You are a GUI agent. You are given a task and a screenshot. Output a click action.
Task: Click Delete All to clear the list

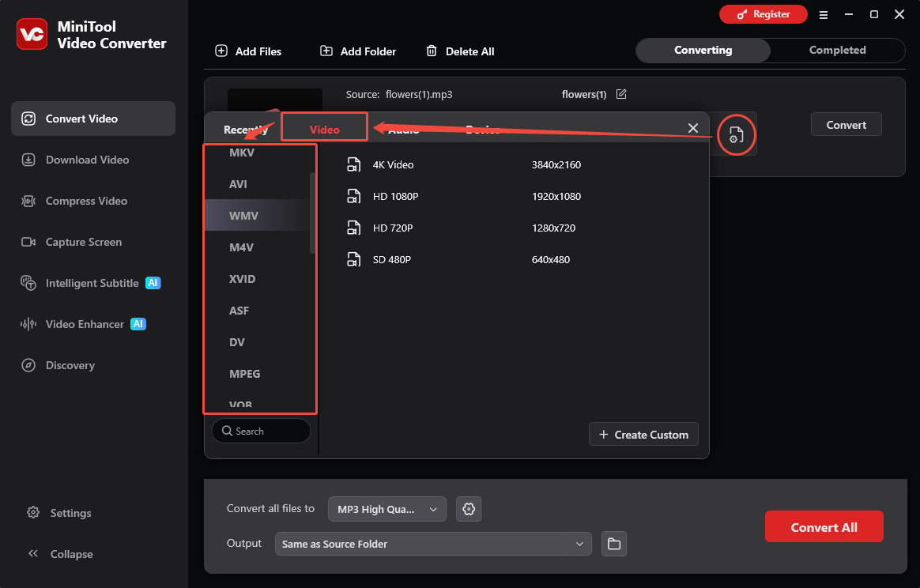460,51
